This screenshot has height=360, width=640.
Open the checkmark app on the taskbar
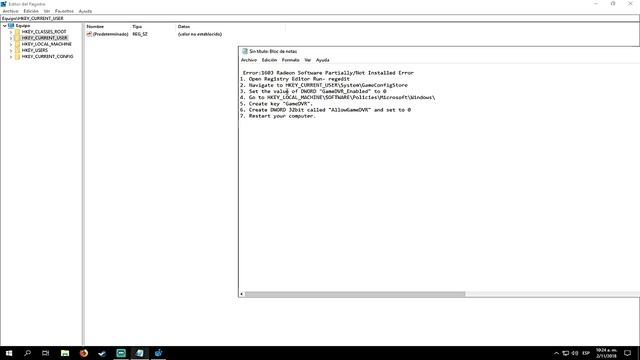(x=102, y=353)
